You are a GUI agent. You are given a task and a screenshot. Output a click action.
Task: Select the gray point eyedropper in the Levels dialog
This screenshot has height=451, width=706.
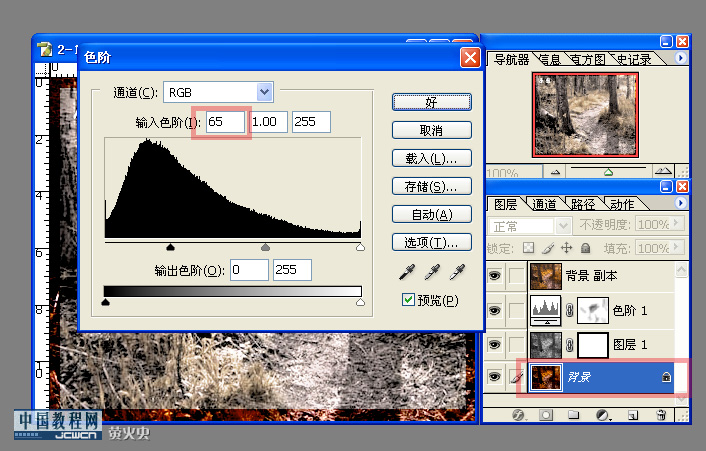[x=432, y=272]
